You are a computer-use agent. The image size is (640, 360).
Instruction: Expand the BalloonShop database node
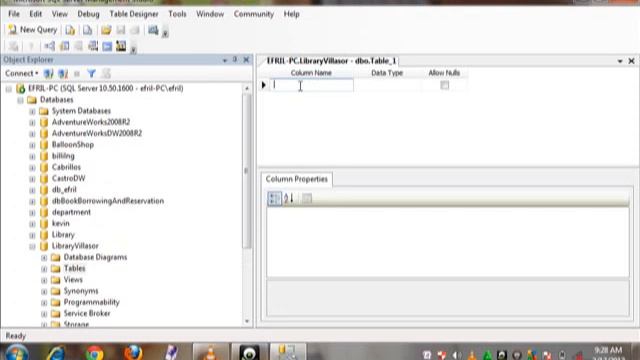tap(32, 145)
